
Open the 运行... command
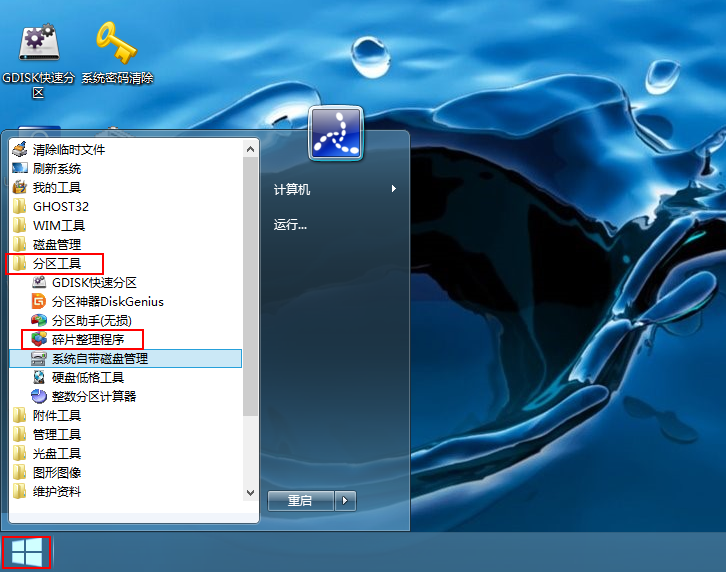coord(290,225)
